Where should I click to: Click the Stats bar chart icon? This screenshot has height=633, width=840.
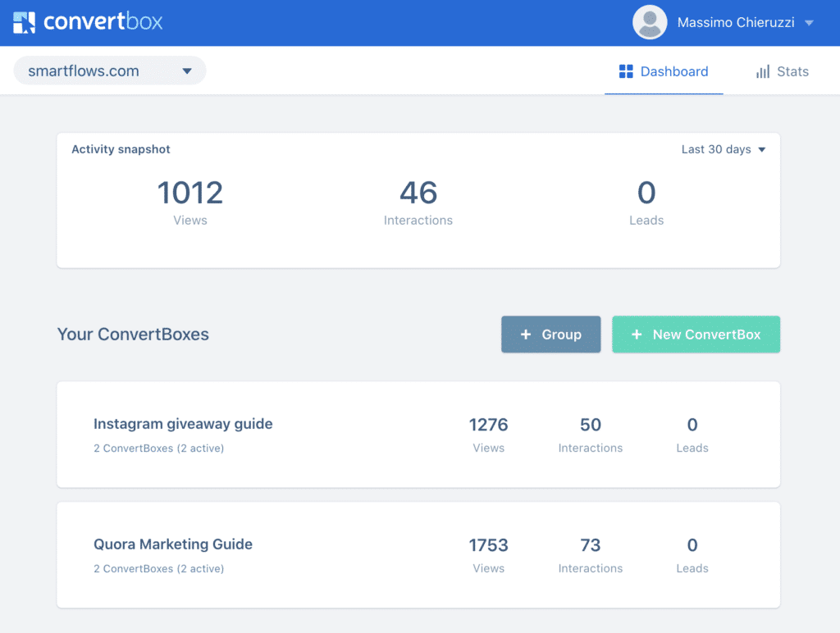coord(762,72)
